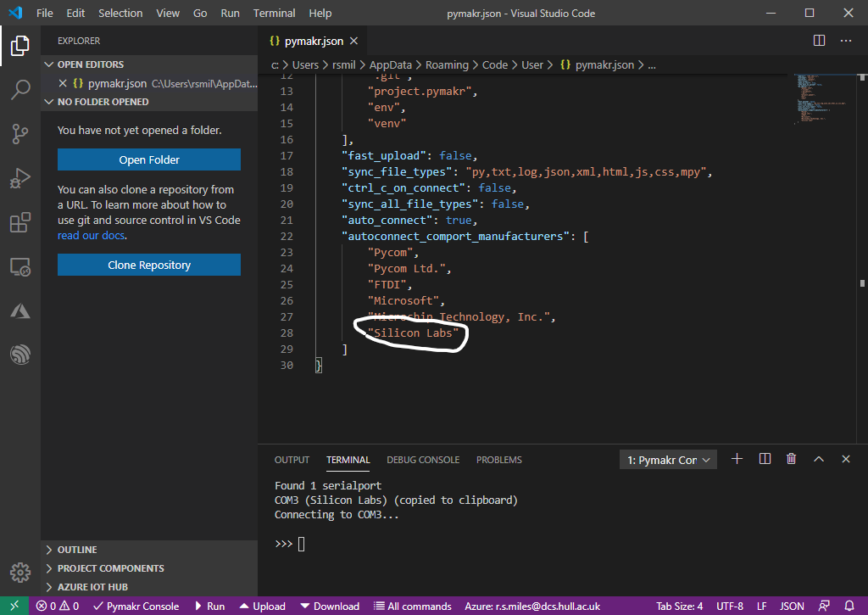Upload project via Pymakr Upload

click(x=262, y=607)
